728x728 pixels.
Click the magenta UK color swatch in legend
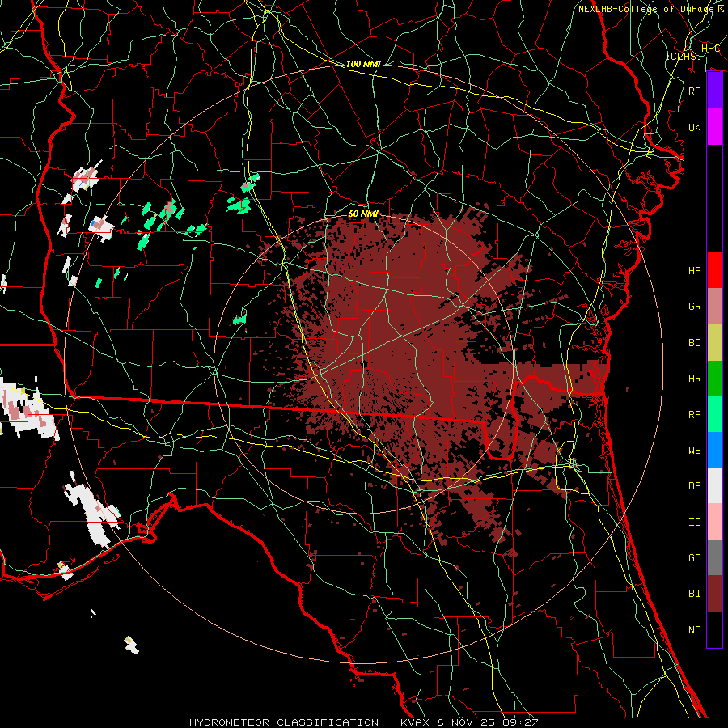(714, 127)
